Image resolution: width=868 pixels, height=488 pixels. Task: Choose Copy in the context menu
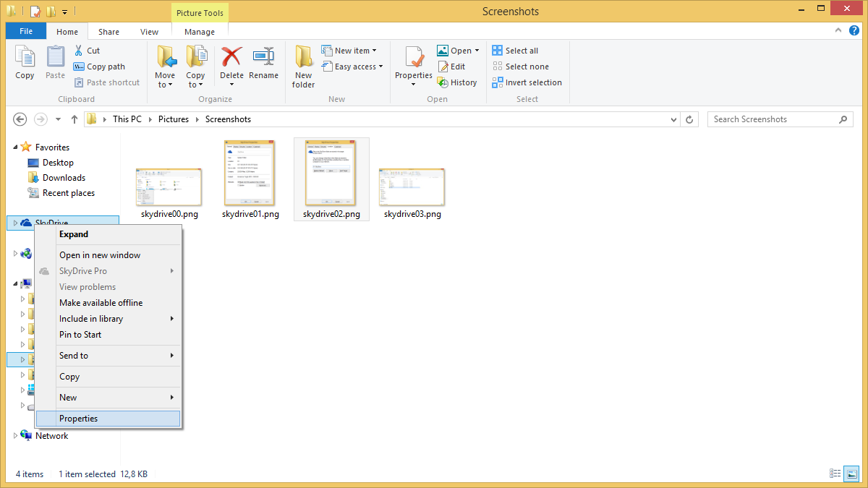(x=108, y=377)
